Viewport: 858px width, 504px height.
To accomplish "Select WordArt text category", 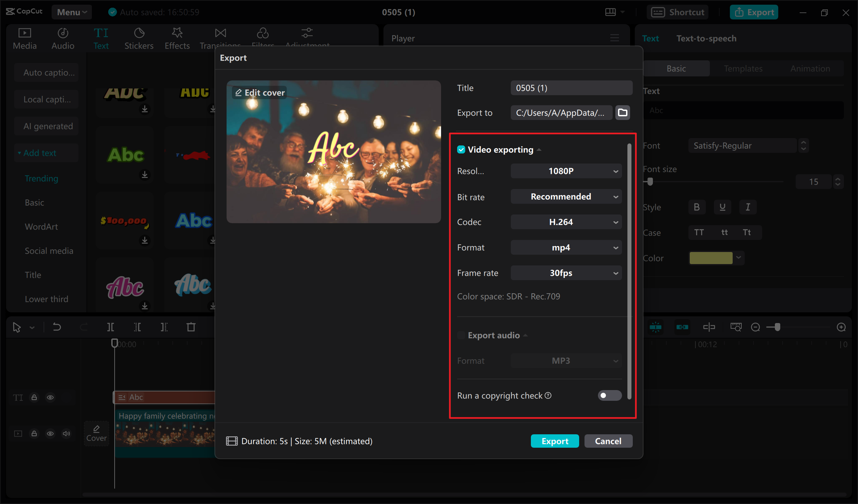I will click(41, 227).
